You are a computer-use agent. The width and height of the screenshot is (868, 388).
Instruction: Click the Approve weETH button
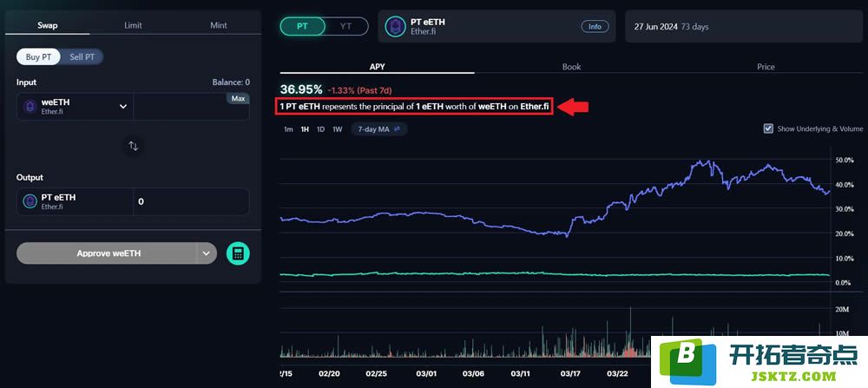[108, 253]
